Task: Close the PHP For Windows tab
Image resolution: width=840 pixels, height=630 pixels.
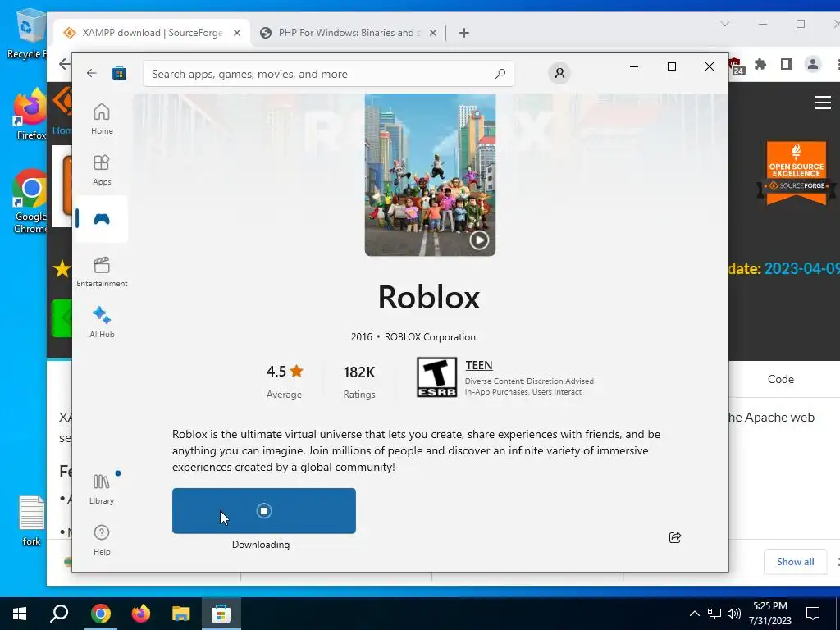Action: (x=433, y=33)
